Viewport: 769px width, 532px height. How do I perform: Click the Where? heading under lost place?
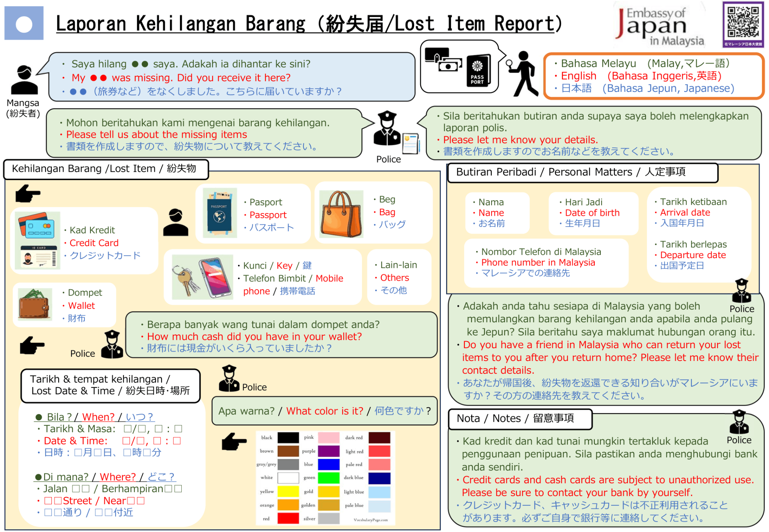(118, 477)
